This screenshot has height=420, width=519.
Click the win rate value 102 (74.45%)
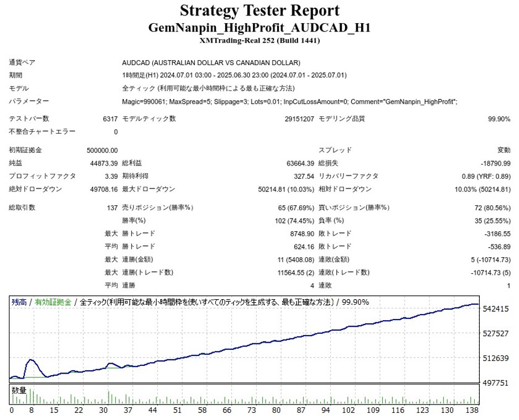[294, 221]
